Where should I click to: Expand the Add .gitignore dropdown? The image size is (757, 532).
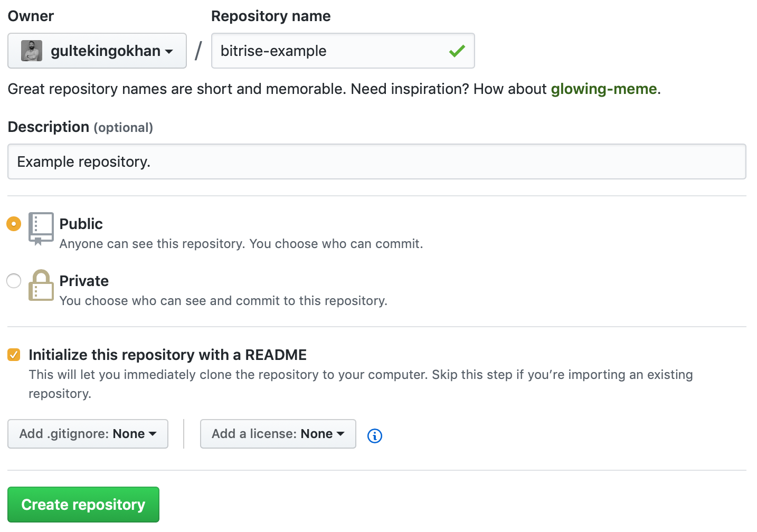click(x=88, y=434)
